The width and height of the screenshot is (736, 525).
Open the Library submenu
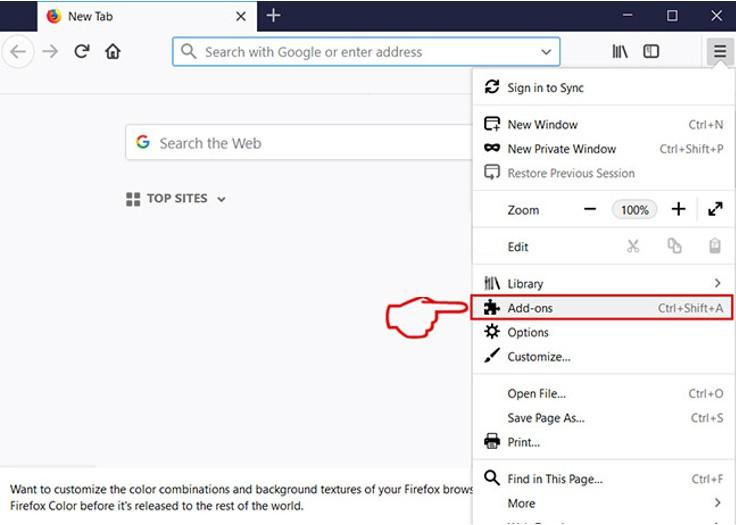603,284
